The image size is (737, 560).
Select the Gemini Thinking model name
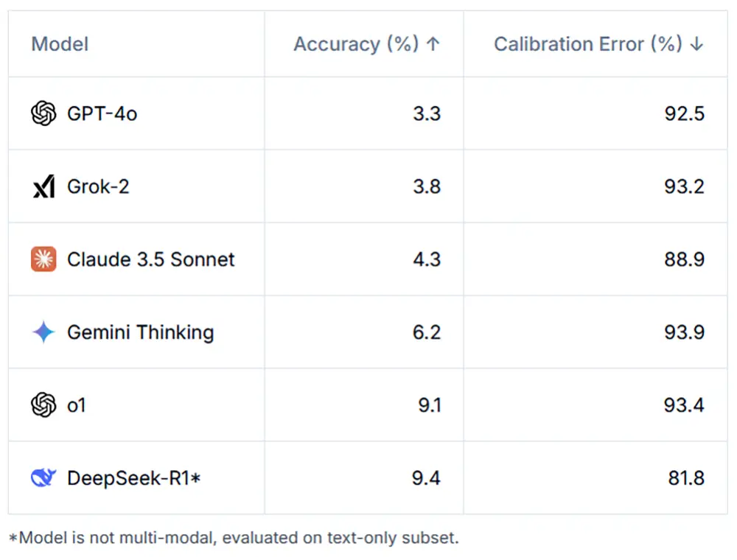coord(141,332)
